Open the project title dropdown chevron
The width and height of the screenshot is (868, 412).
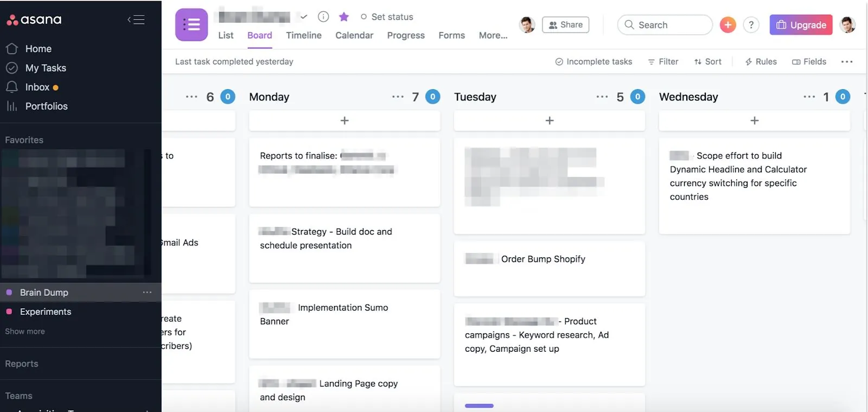click(x=304, y=17)
